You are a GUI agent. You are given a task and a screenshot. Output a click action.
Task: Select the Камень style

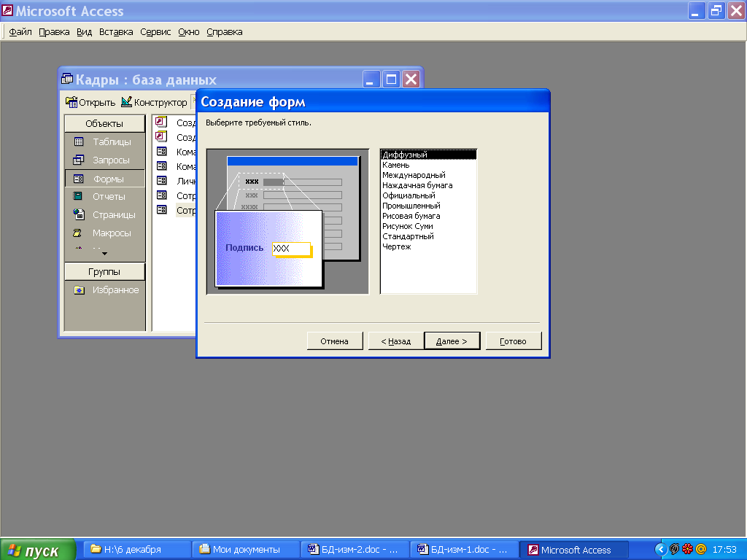428,165
